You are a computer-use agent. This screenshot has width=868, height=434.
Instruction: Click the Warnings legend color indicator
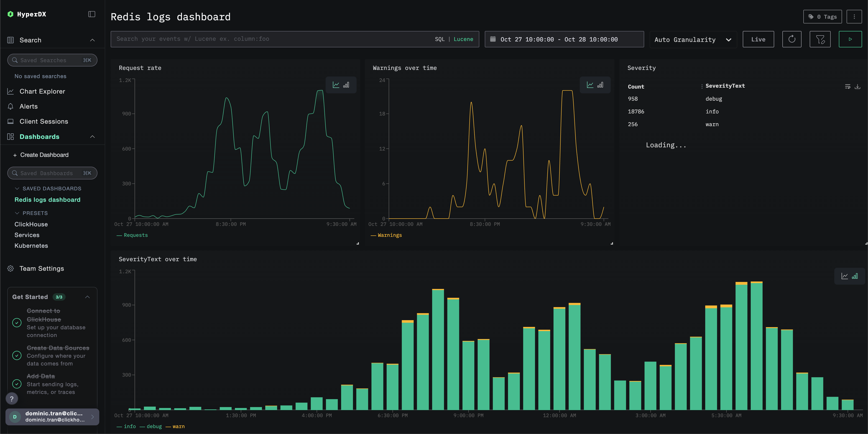[x=373, y=235]
